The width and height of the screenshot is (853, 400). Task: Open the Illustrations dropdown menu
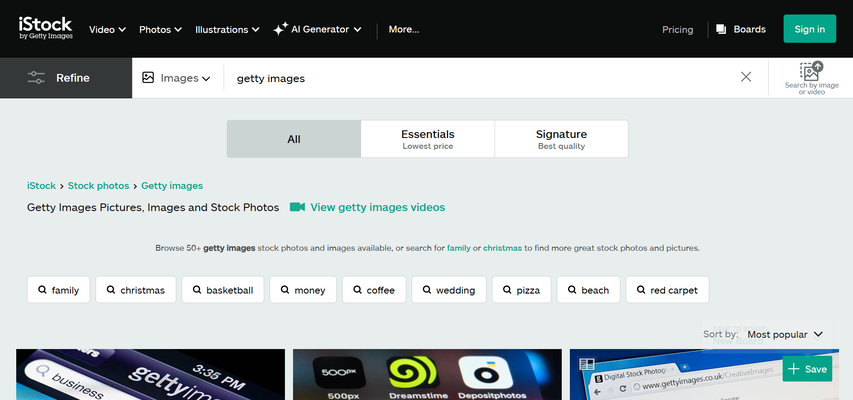227,29
